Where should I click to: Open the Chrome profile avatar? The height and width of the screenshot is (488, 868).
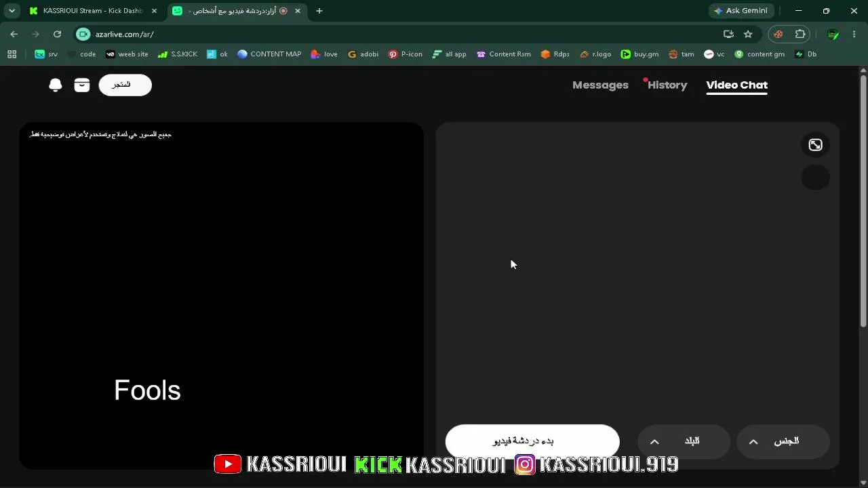[x=833, y=34]
